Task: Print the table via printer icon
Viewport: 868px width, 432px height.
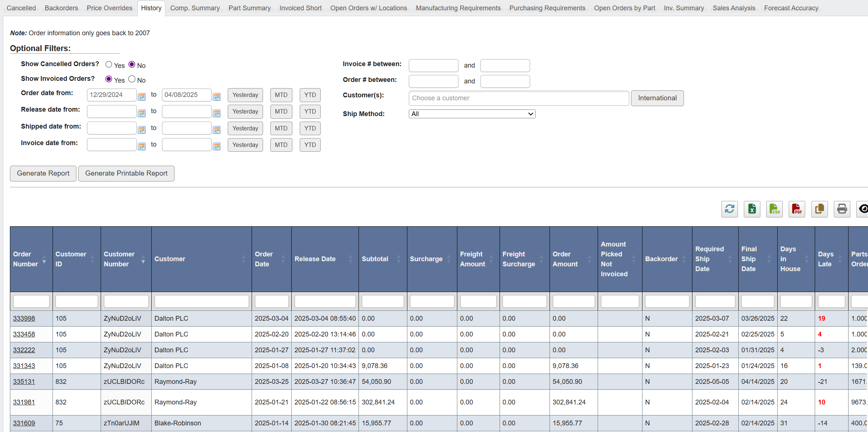Action: [842, 209]
